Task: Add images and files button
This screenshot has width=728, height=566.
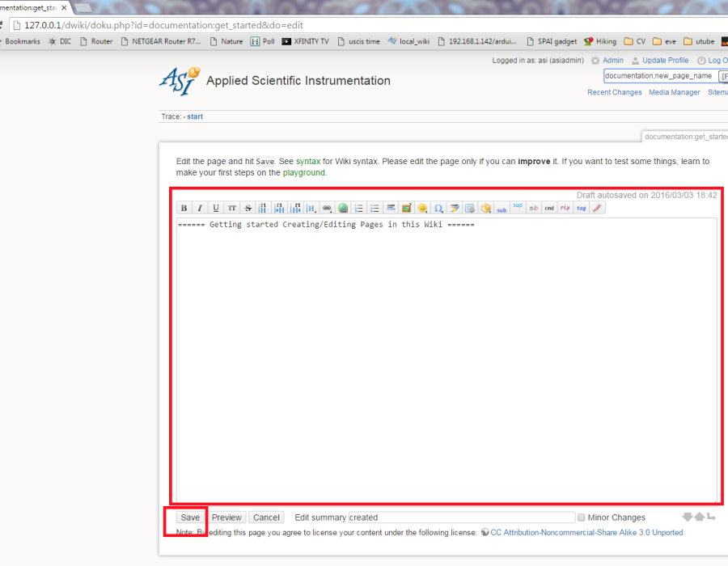Action: 406,209
